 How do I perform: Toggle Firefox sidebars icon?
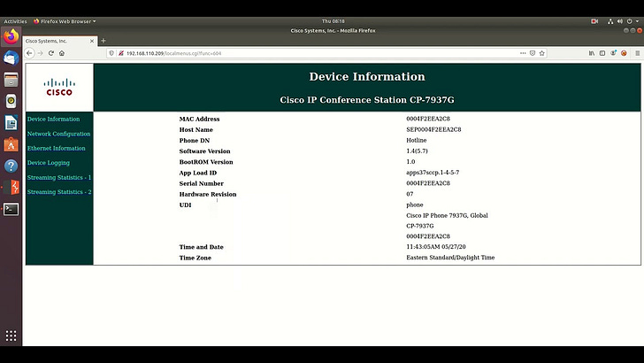602,53
